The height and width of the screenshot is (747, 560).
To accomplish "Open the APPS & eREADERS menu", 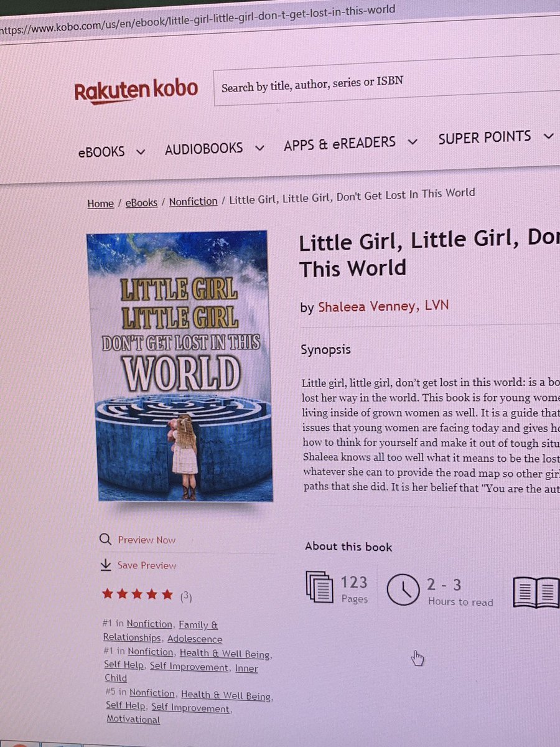I will [x=340, y=143].
